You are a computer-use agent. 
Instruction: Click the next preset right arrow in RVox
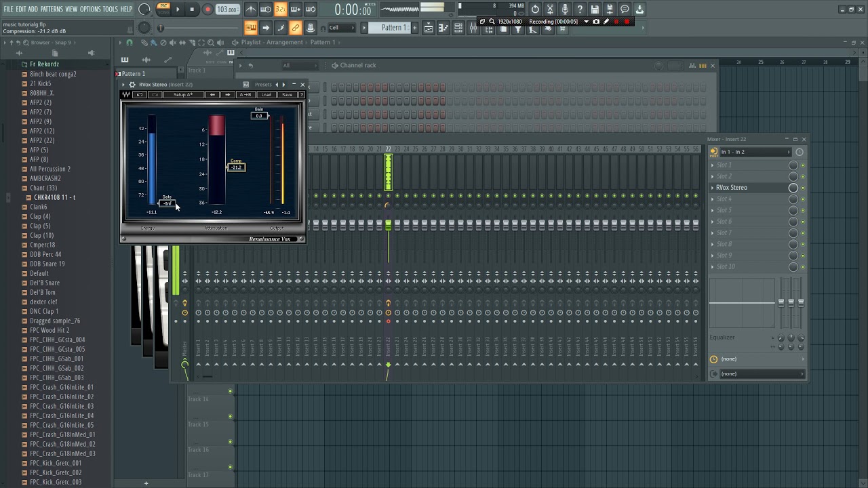284,85
